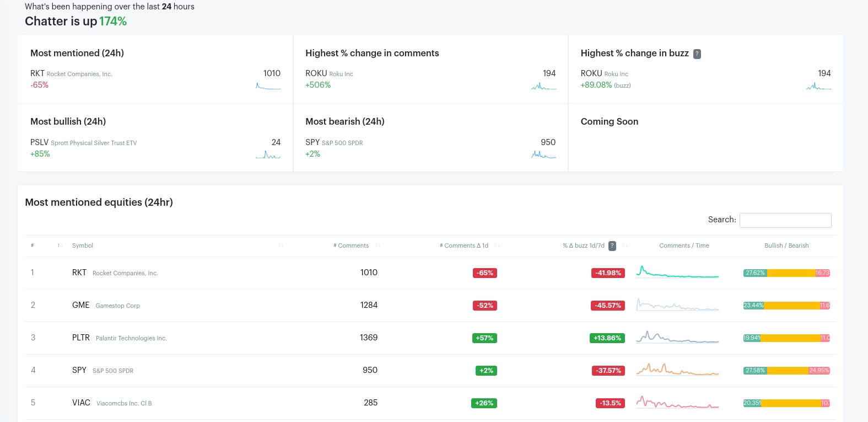The image size is (868, 422).
Task: Click the Bullish / Bearish column header
Action: pos(786,245)
